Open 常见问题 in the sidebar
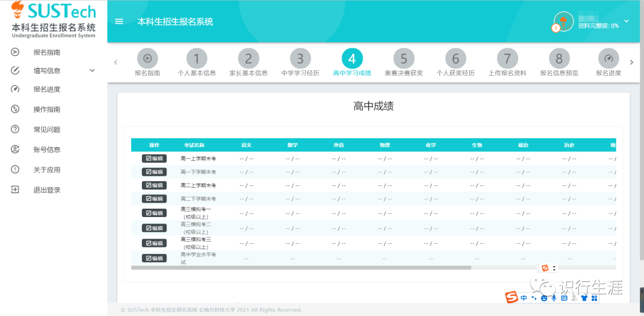The height and width of the screenshot is (316, 644). point(47,129)
